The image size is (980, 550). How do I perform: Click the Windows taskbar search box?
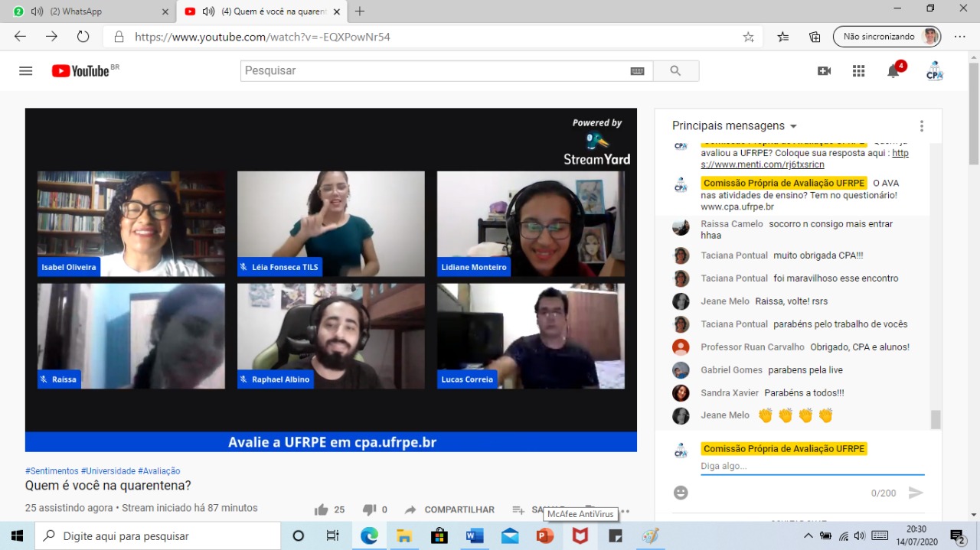158,536
